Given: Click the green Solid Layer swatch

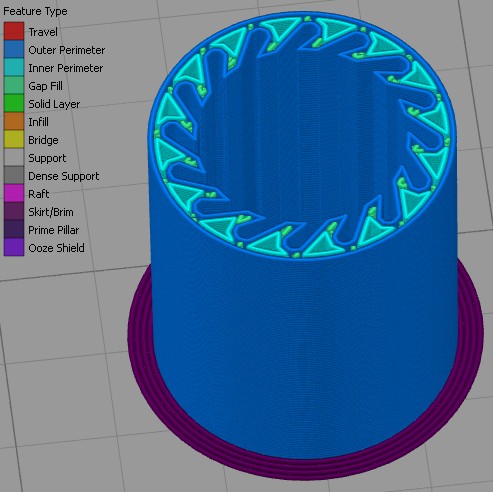Looking at the screenshot, I should [14, 103].
